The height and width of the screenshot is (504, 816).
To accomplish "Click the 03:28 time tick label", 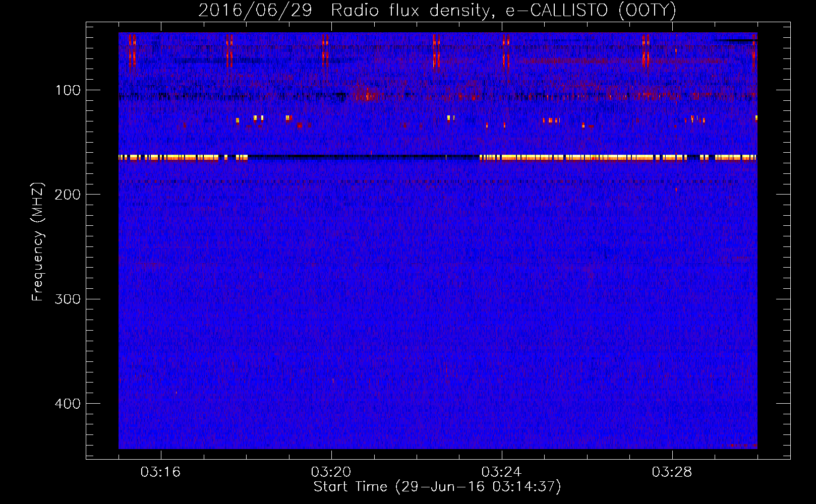I will click(672, 472).
